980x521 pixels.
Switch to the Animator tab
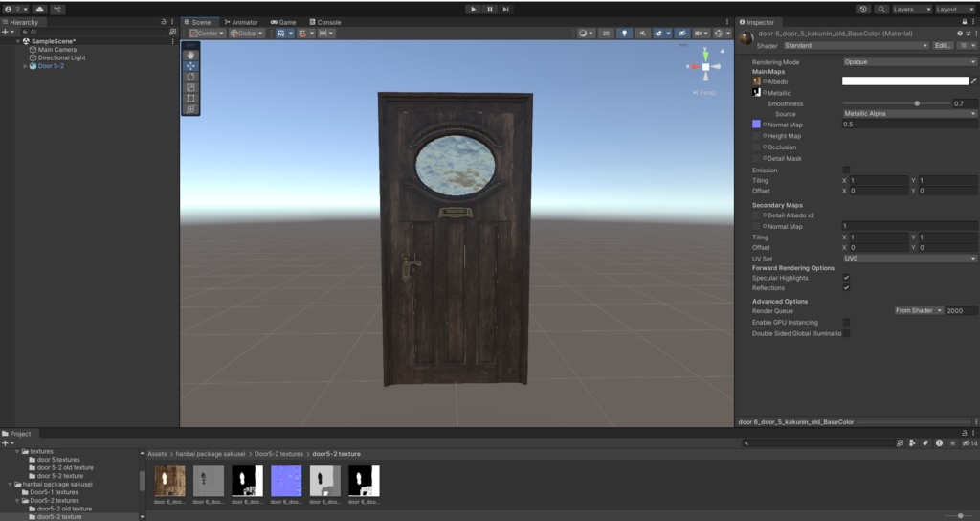pyautogui.click(x=241, y=22)
